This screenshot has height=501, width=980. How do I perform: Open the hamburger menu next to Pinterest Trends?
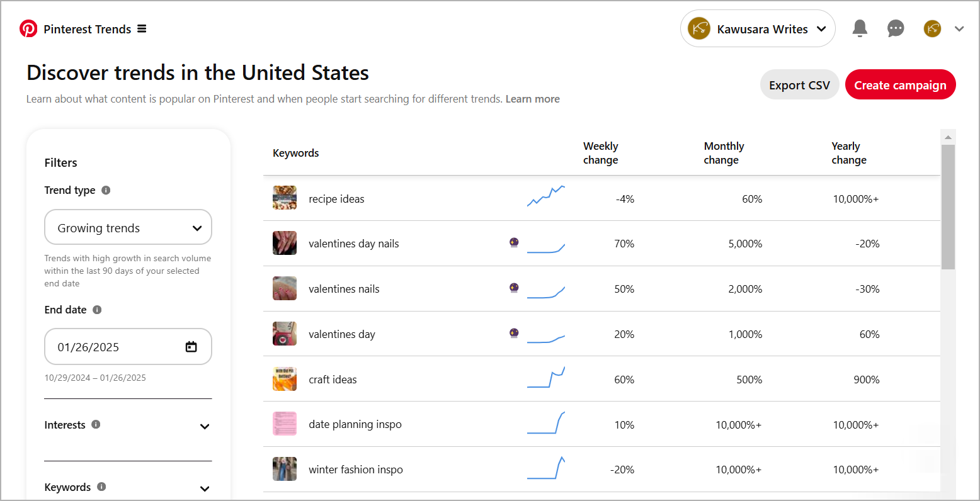coord(142,28)
